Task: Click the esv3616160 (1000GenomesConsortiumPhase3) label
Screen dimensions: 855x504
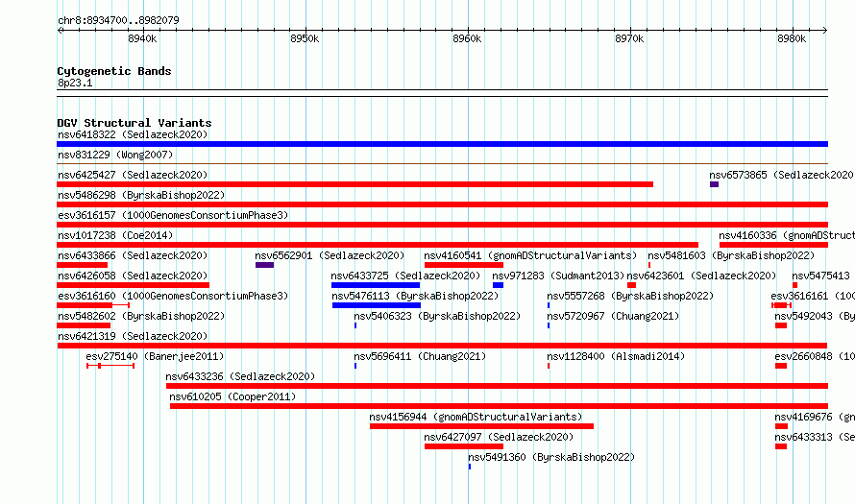Action: (173, 296)
